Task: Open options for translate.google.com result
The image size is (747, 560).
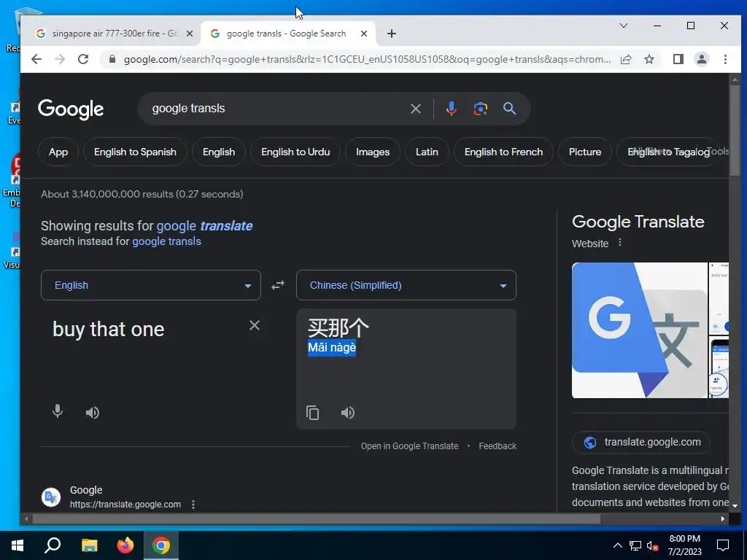Action: [x=193, y=505]
